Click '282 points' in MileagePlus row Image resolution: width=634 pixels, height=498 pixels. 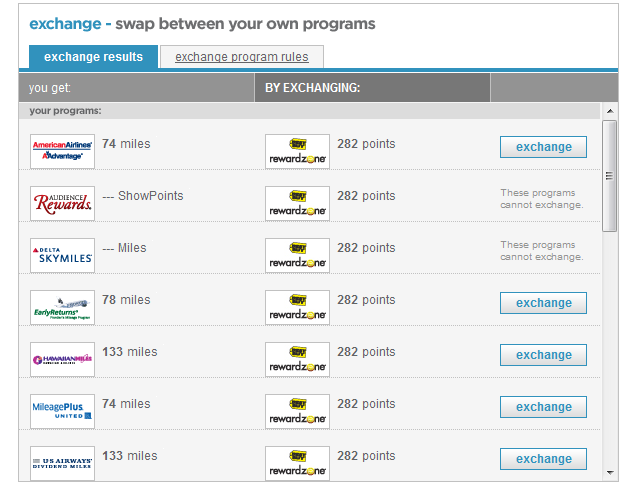coord(366,404)
